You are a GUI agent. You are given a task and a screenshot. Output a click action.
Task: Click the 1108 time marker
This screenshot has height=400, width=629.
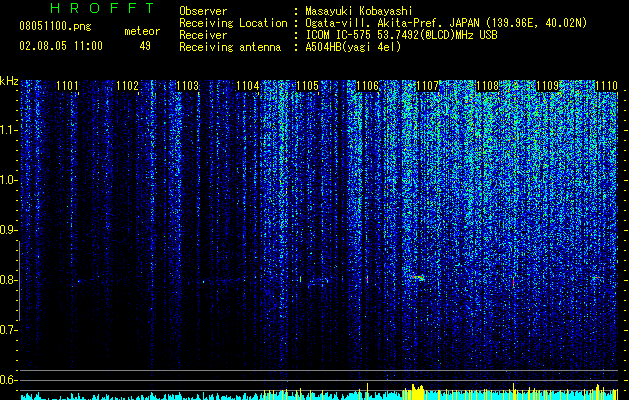[x=487, y=85]
